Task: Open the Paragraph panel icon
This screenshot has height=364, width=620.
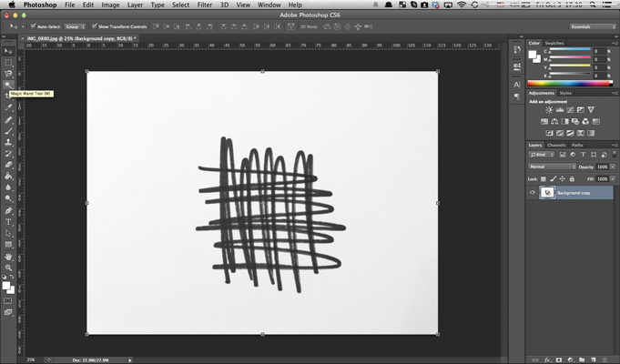Action: tap(517, 96)
